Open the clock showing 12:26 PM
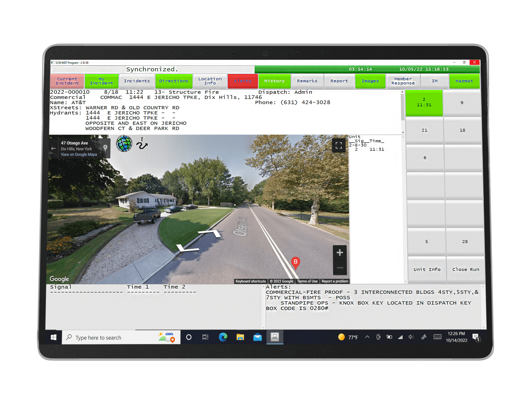 coord(456,337)
